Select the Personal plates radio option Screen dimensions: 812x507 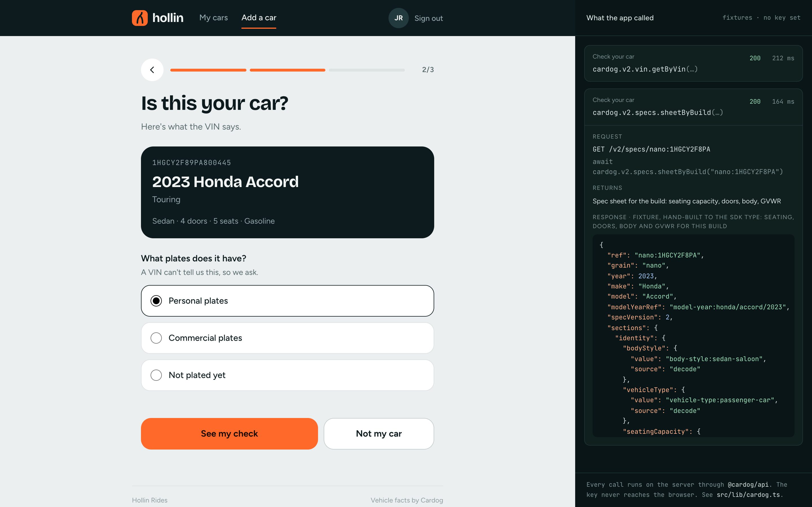click(287, 301)
